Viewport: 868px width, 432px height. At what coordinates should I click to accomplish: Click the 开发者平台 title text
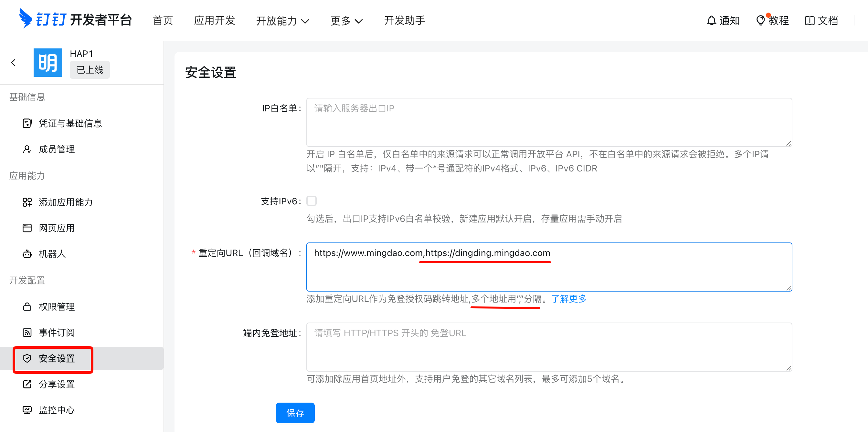click(x=101, y=20)
